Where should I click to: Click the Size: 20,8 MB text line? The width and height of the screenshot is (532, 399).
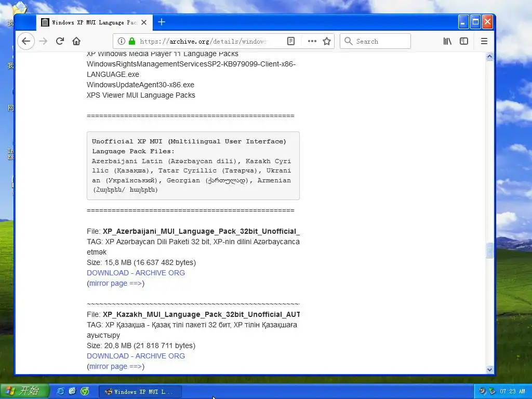coord(141,345)
